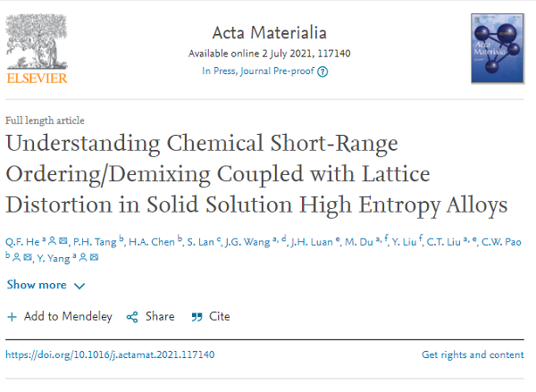Screen dimensions: 536x392
Task: Open the Acta Materialia journal title link
Action: 270,33
